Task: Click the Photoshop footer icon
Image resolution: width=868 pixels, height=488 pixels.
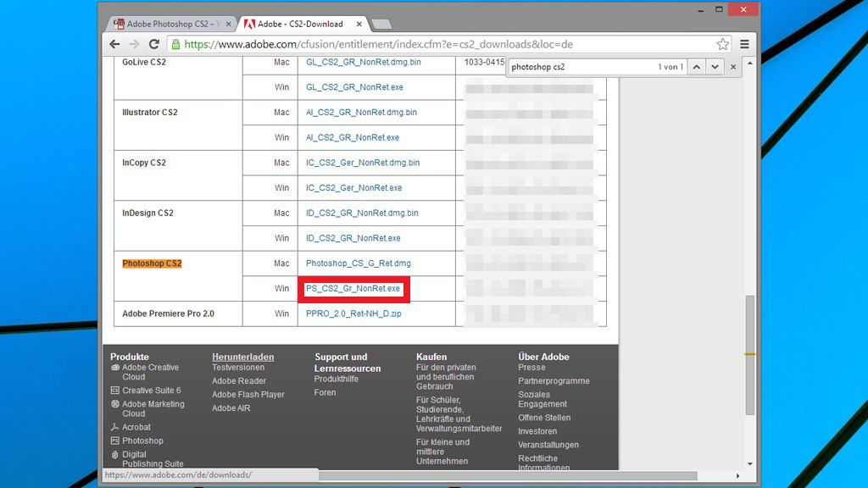Action: pos(115,441)
